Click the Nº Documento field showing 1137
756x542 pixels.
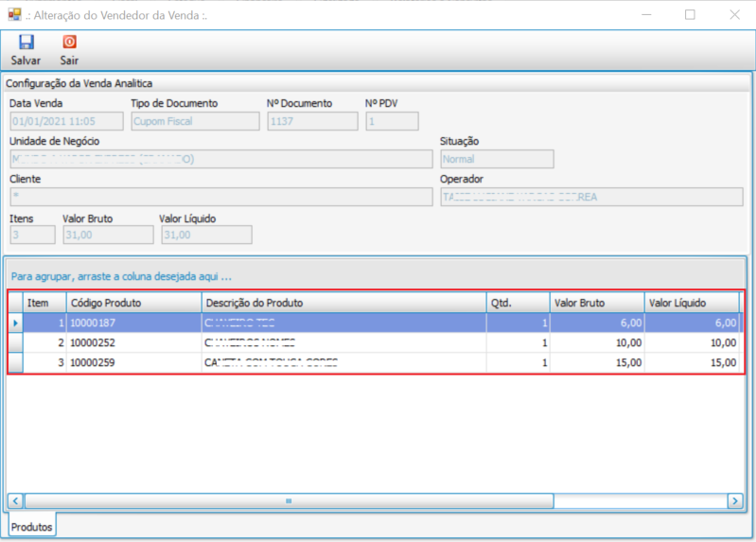coord(312,121)
